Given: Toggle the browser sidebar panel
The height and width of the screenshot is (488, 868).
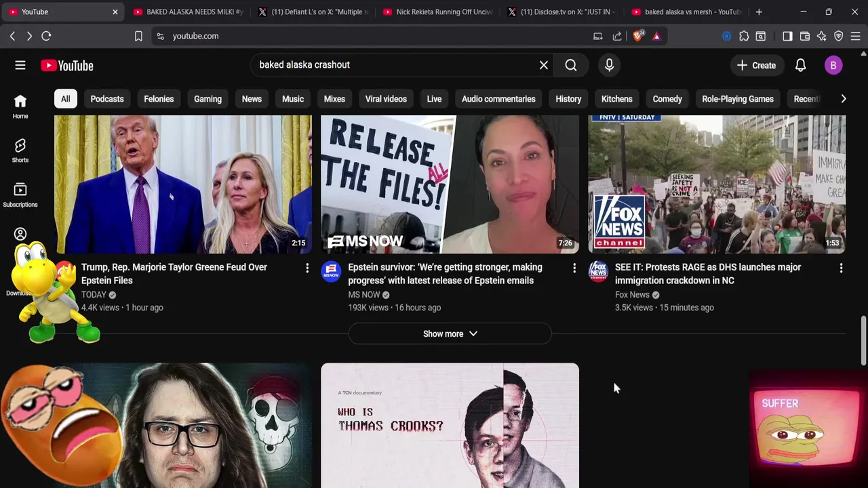Looking at the screenshot, I should (787, 36).
